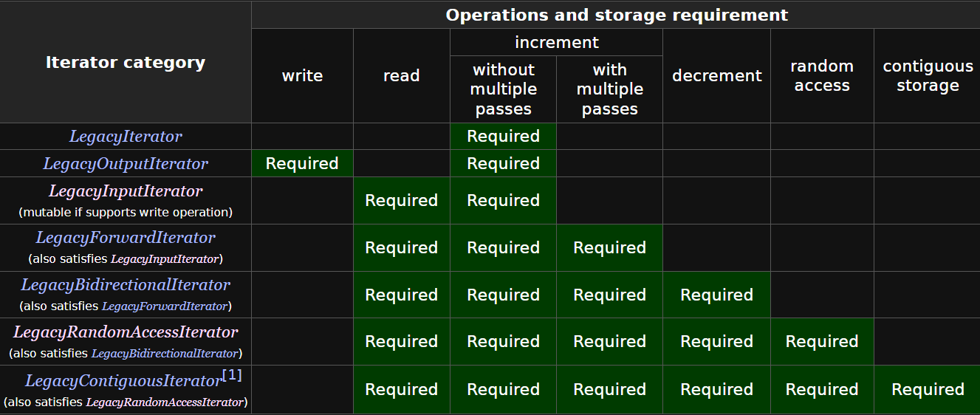The image size is (980, 415).
Task: Click the 'write' column header
Action: [302, 76]
